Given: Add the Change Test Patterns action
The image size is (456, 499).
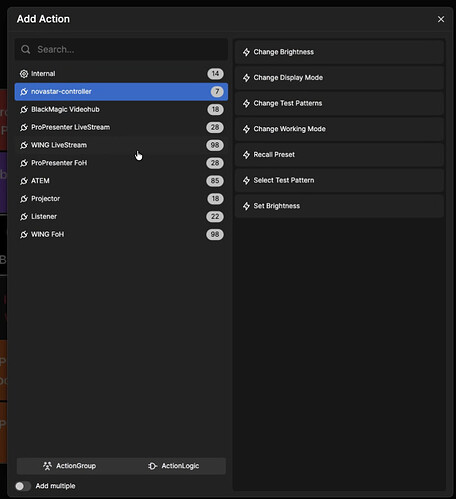Looking at the screenshot, I should click(x=339, y=104).
